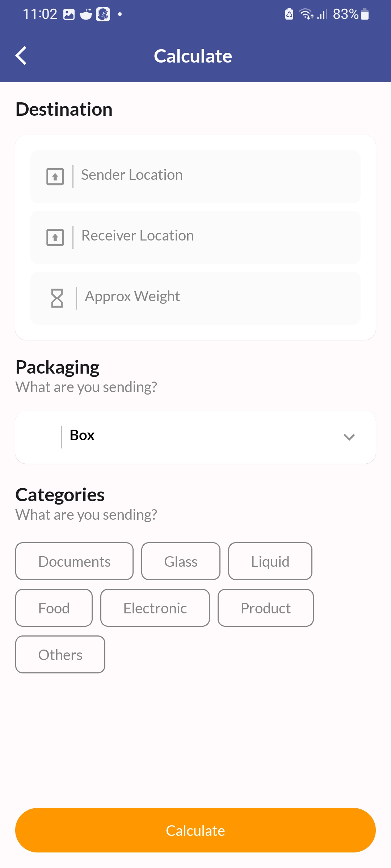
Task: Tap the back arrow icon
Action: (x=21, y=56)
